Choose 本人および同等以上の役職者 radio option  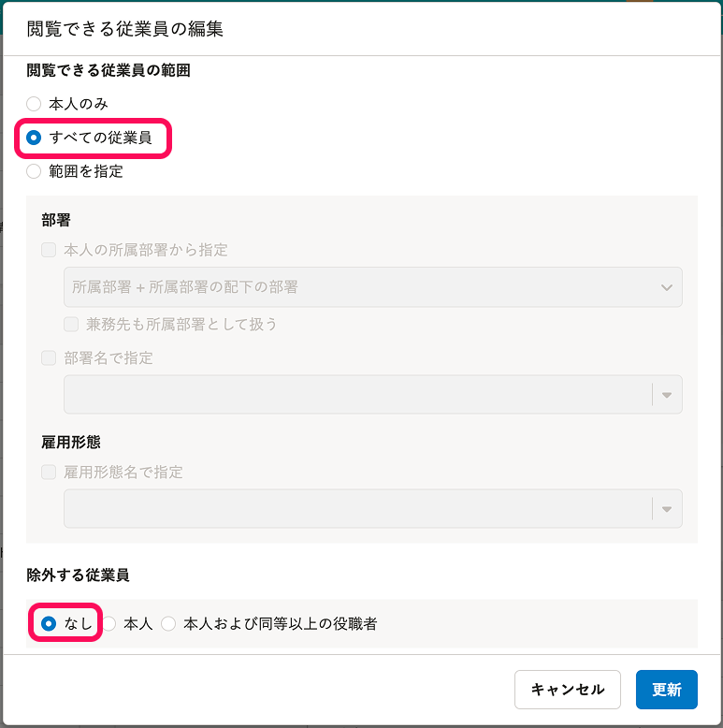click(x=168, y=623)
